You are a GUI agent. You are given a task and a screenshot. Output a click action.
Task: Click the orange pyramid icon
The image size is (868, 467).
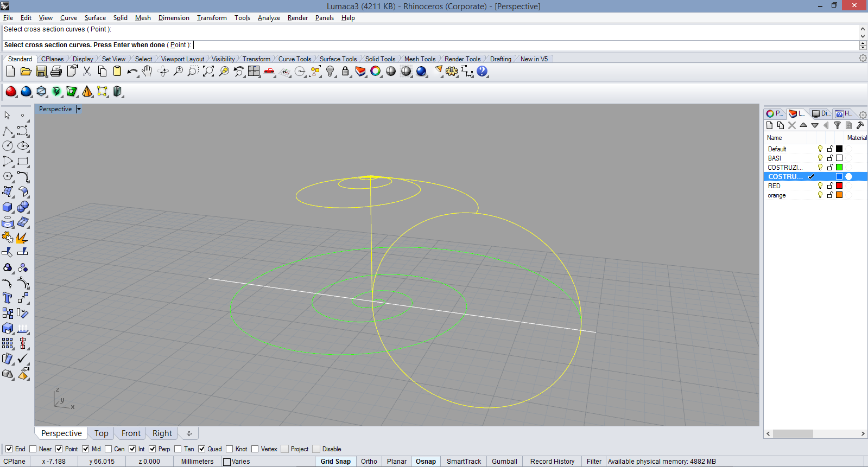pyautogui.click(x=87, y=91)
